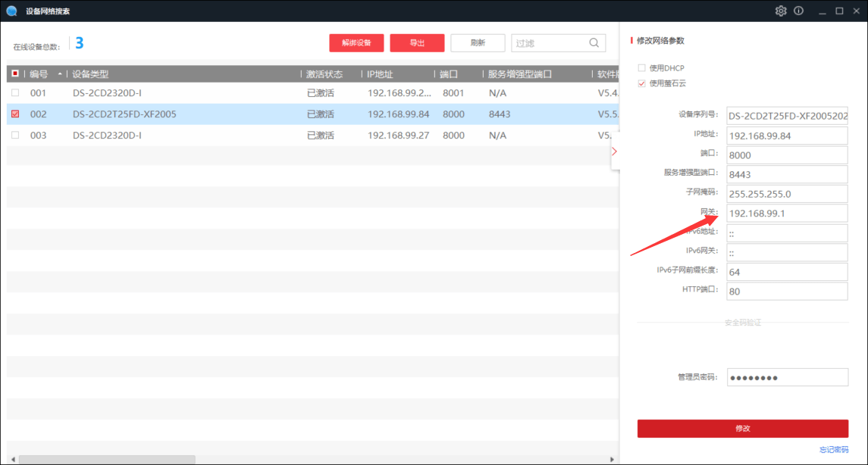Click the 刷新 refresh button
Viewport: 868px width, 465px height.
coord(478,43)
